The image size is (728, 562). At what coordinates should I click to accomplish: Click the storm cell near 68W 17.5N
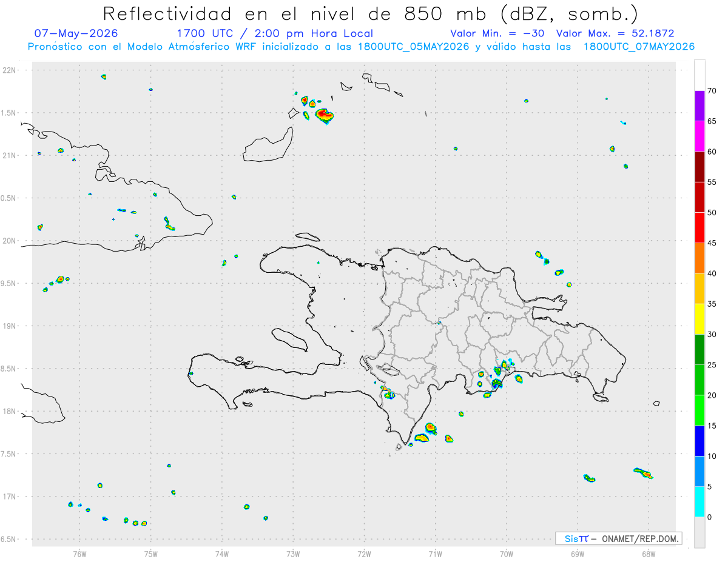click(643, 473)
